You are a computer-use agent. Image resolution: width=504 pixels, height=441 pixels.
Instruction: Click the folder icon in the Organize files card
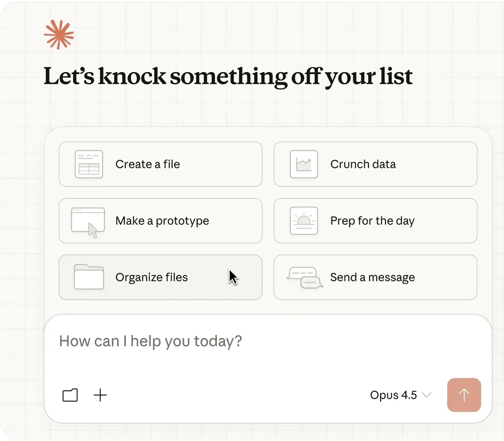pyautogui.click(x=89, y=277)
